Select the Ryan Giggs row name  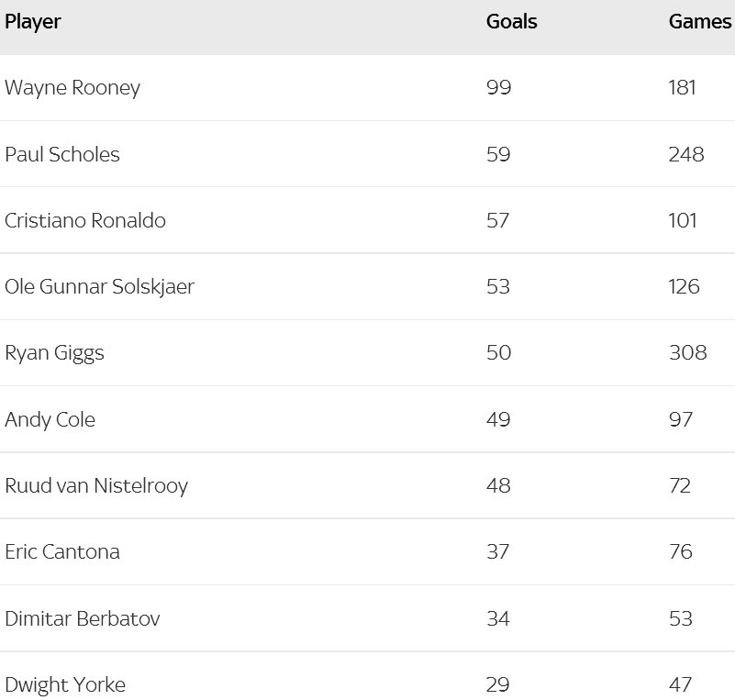(x=54, y=353)
